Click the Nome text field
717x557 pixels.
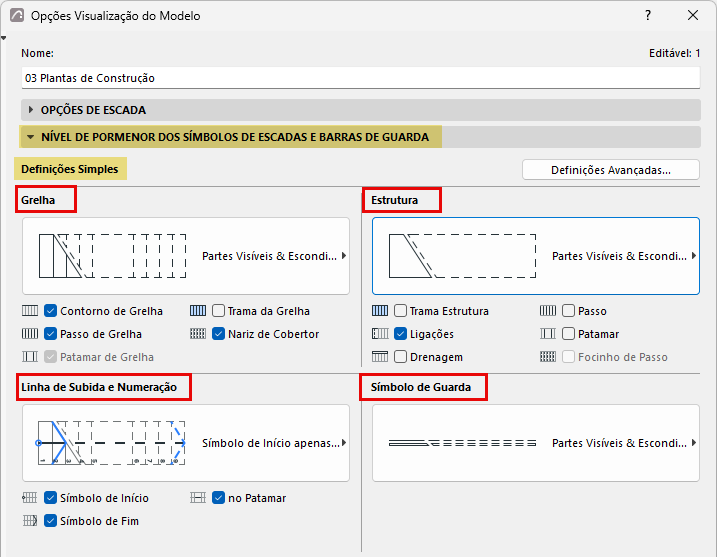pyautogui.click(x=361, y=78)
